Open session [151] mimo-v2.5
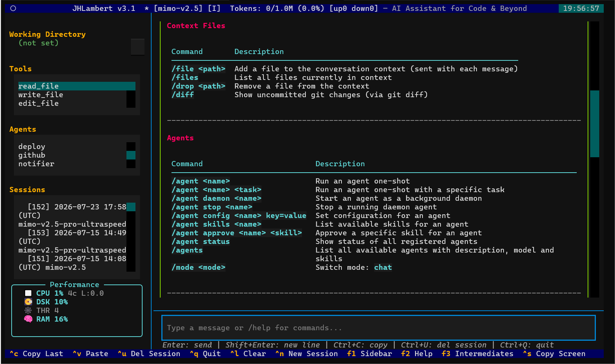 point(72,263)
